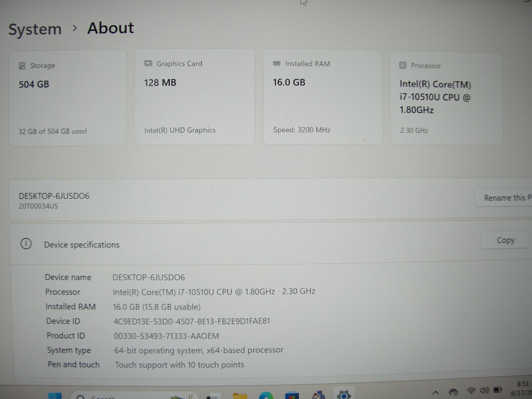Select the 504 GB storage value
The width and height of the screenshot is (532, 399).
(x=34, y=84)
